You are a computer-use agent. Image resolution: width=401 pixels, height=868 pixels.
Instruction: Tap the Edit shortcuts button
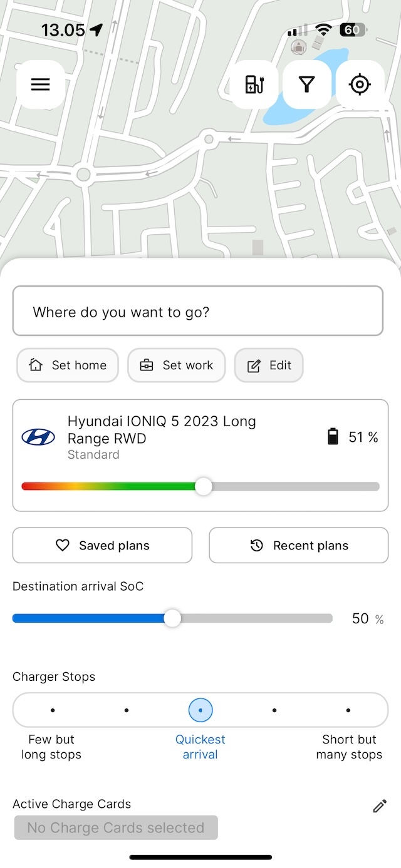coord(269,365)
